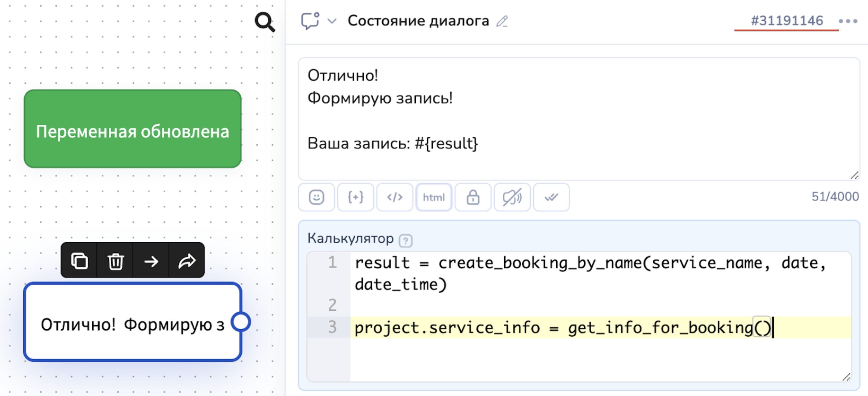868x396 pixels.
Task: Click the canvas search magnifier icon
Action: tap(265, 22)
